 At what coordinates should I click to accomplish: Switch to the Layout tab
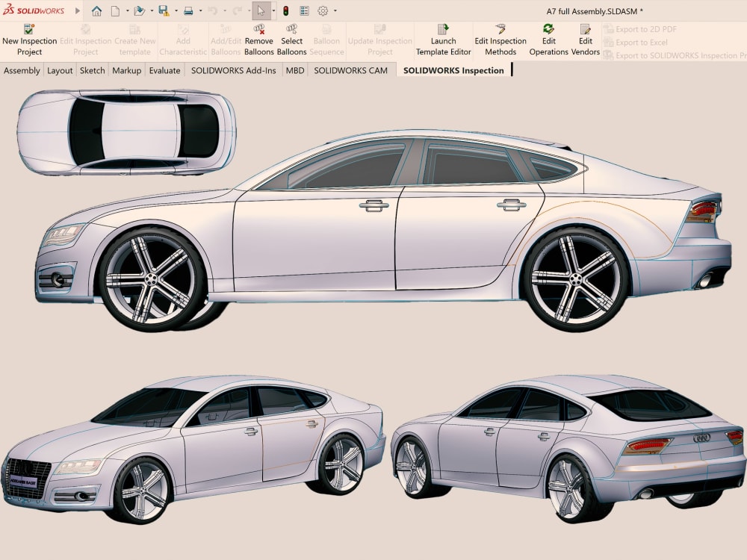(x=60, y=70)
